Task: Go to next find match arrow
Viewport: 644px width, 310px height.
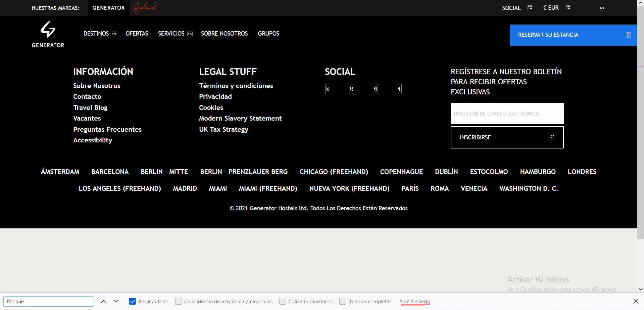Action: [116, 301]
